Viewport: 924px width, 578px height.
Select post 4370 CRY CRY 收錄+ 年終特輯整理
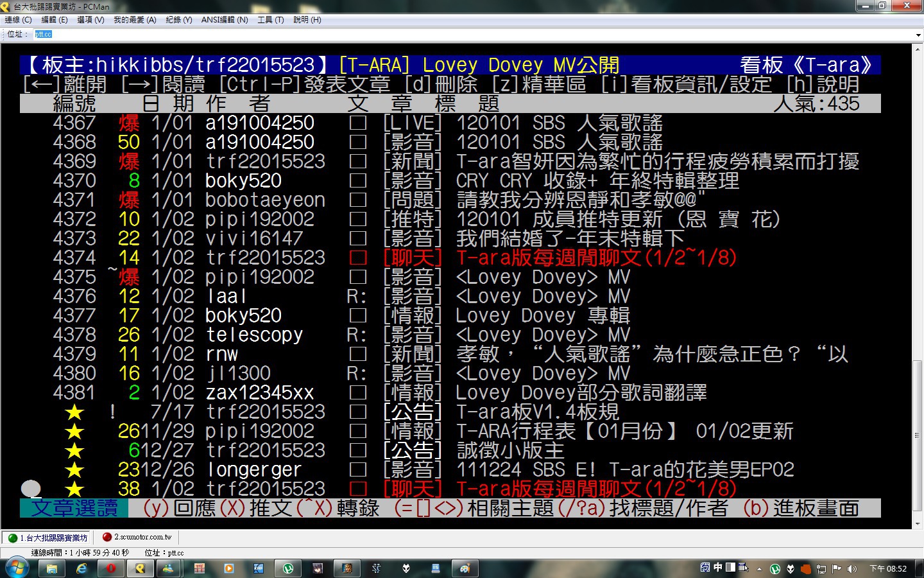pyautogui.click(x=450, y=180)
